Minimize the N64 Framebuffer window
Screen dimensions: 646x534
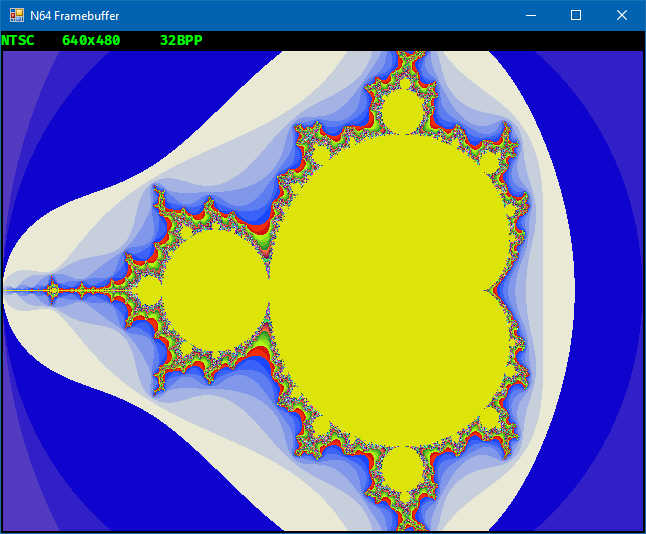pyautogui.click(x=531, y=16)
